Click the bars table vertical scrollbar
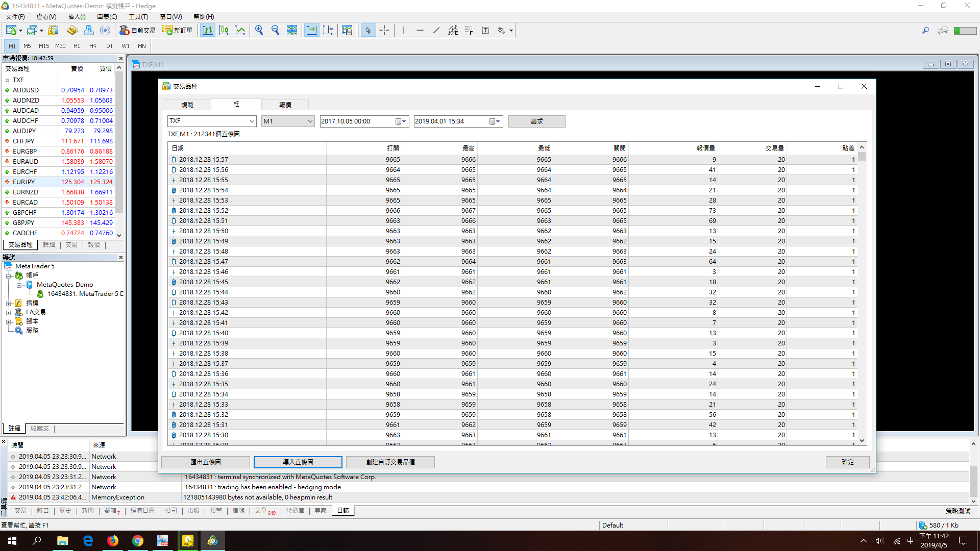This screenshot has height=551, width=980. 862,294
